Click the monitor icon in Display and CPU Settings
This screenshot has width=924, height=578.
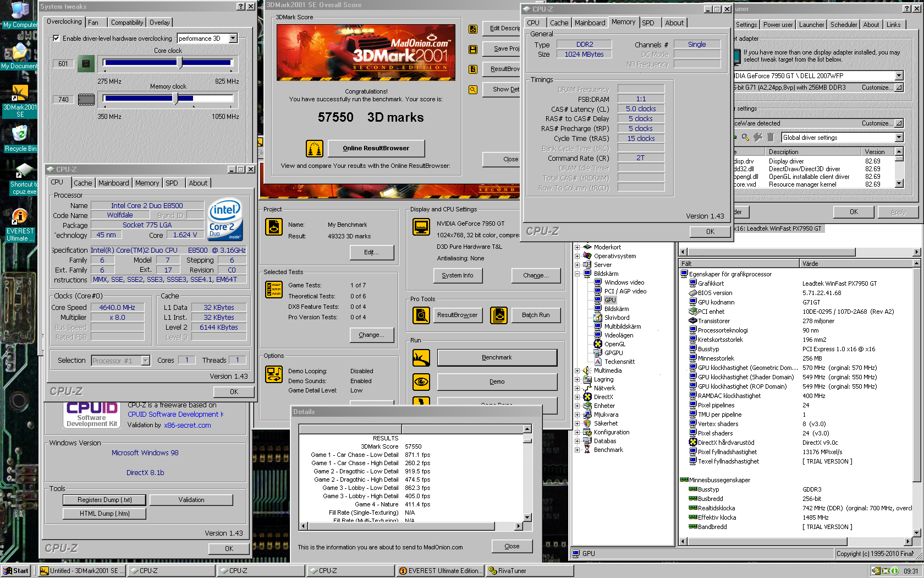coord(421,226)
